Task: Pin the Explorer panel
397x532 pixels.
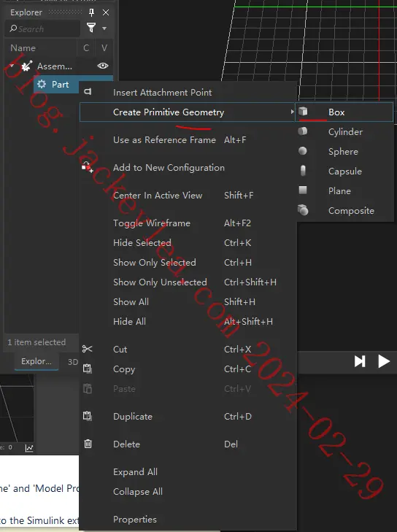Action: coord(91,12)
